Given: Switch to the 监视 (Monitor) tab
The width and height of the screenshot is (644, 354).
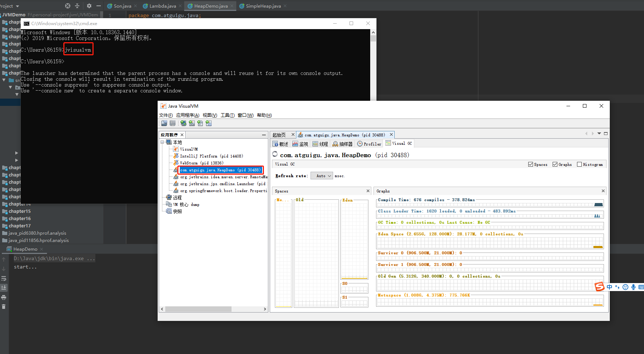Looking at the screenshot, I should pyautogui.click(x=300, y=144).
